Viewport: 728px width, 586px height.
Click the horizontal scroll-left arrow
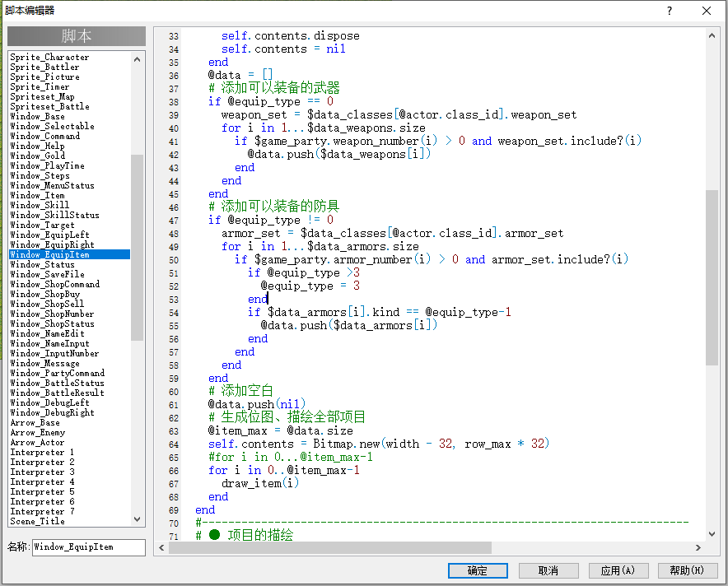point(161,547)
